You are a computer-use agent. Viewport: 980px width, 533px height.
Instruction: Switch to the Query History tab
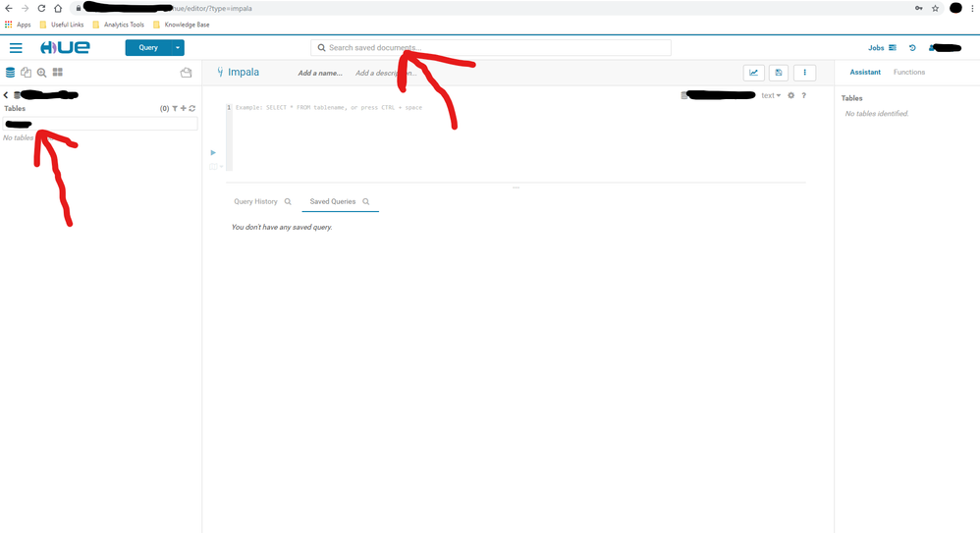pos(255,201)
